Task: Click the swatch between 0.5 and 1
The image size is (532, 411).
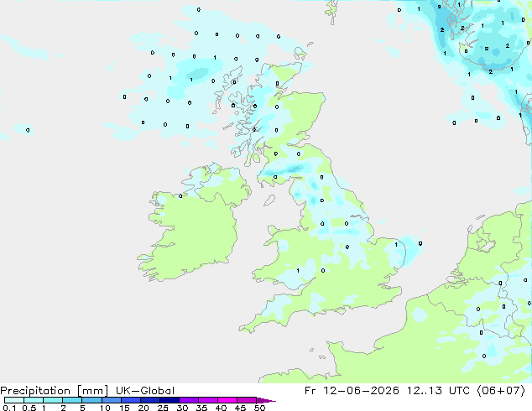Action: (34, 400)
